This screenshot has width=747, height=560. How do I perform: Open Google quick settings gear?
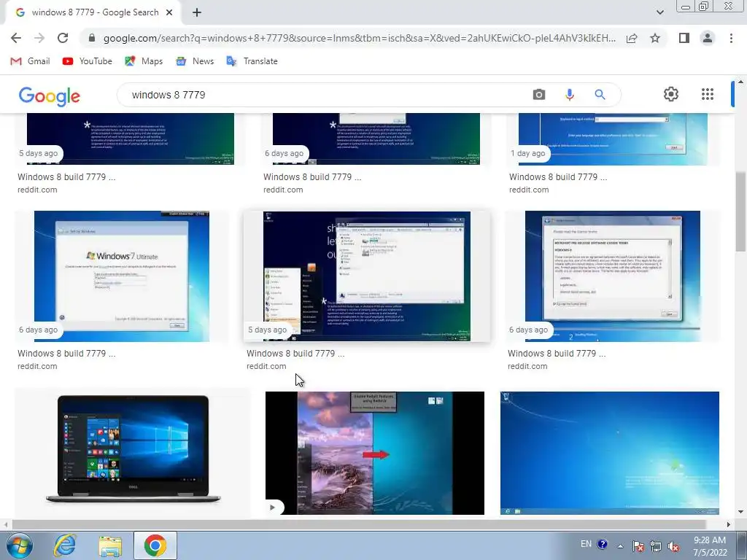(x=671, y=94)
